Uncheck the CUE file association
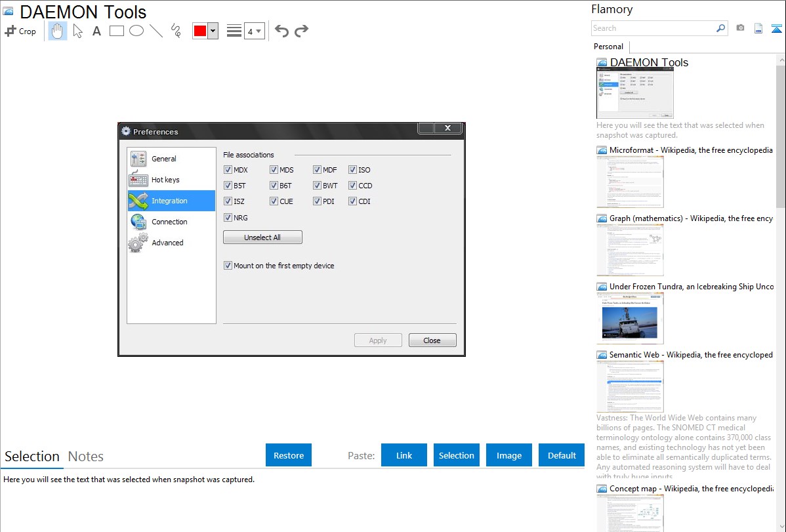Screen dimensions: 786x532 [274, 201]
